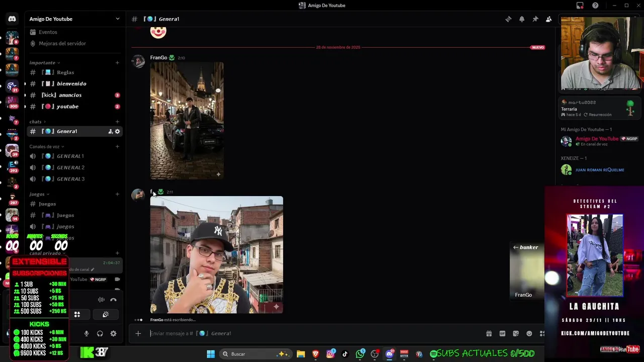
Task: Select the General text channel
Action: click(x=75, y=132)
